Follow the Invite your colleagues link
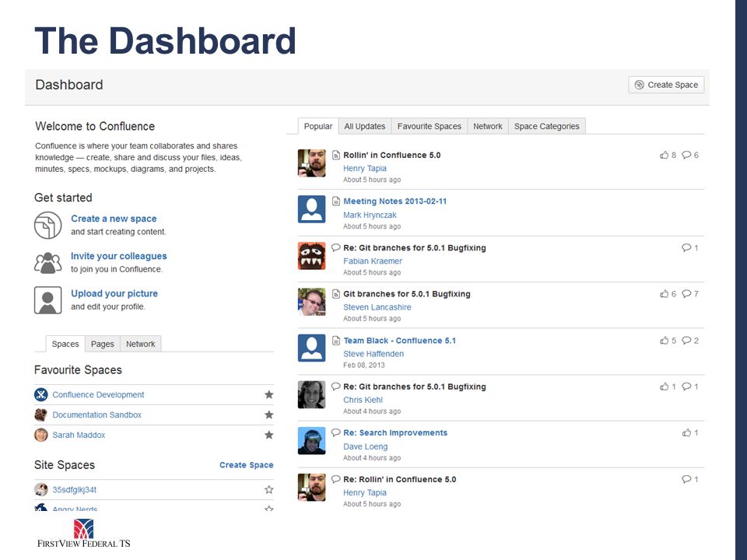Viewport: 747px width, 560px height. 118,256
